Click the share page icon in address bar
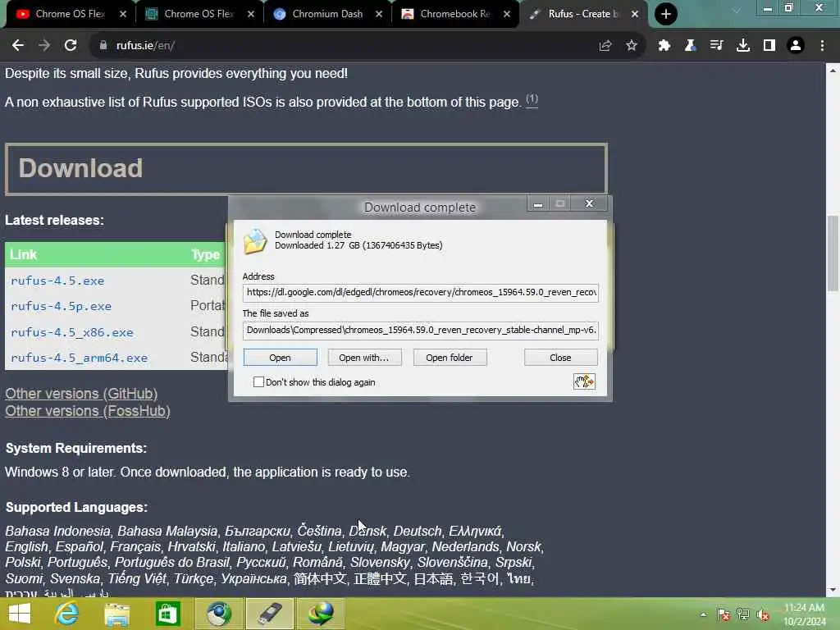The width and height of the screenshot is (840, 630). pyautogui.click(x=605, y=46)
